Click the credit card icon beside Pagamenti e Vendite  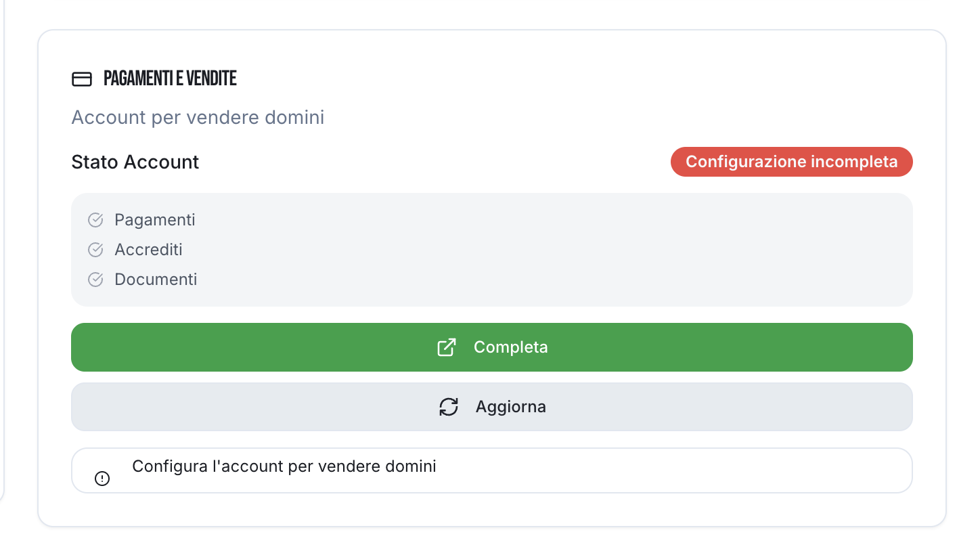coord(81,79)
